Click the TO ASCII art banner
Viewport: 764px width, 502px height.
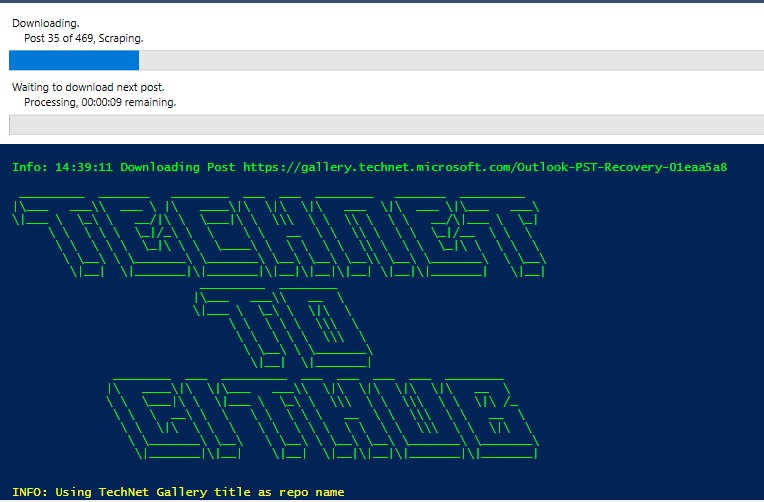click(283, 328)
